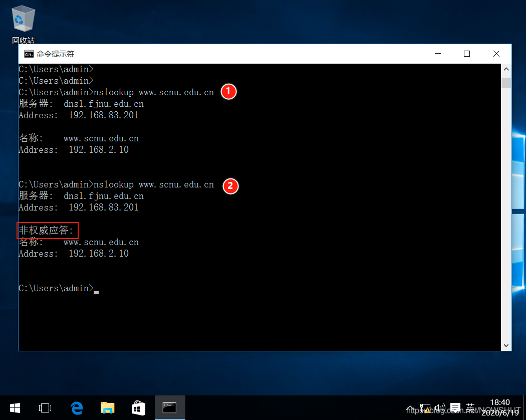Open the Action Center notifications icon
526x420 pixels.
coord(455,408)
